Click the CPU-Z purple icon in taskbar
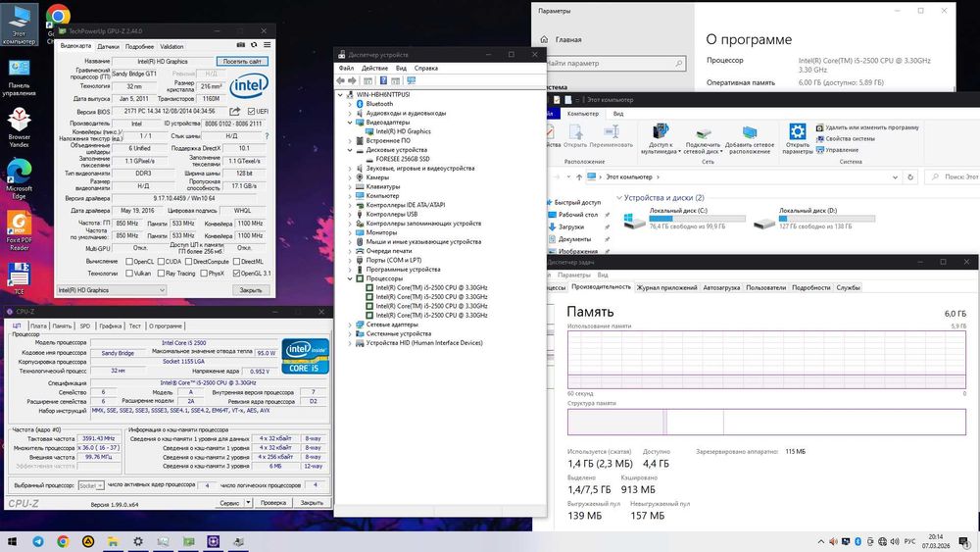This screenshot has width=980, height=552. pyautogui.click(x=213, y=541)
